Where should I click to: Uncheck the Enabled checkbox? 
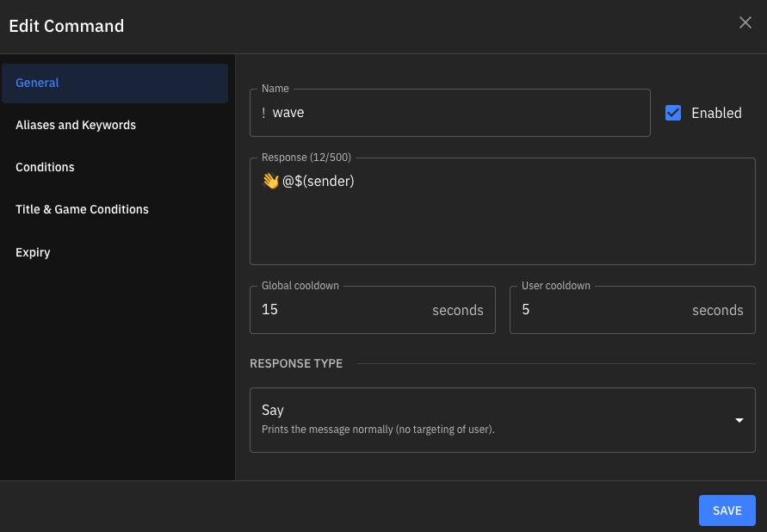point(673,113)
